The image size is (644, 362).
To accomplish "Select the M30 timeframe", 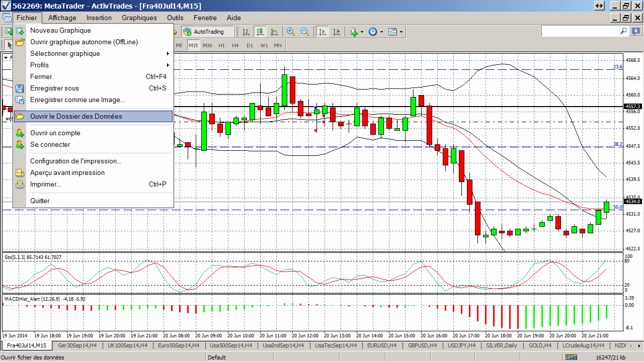I will [x=207, y=45].
